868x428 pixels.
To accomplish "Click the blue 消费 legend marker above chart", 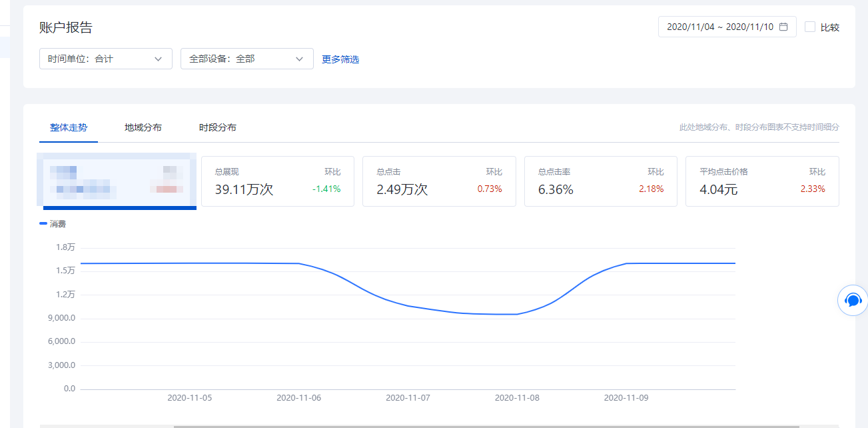I will point(43,224).
